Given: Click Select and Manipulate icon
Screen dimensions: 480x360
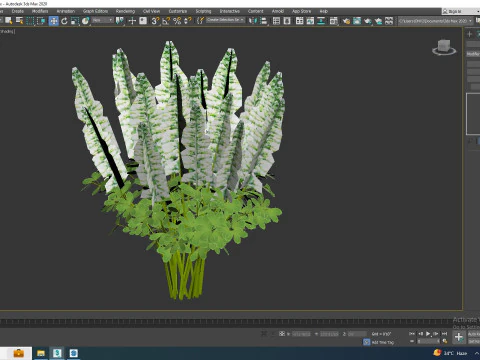Looking at the screenshot, I should coord(132,21).
